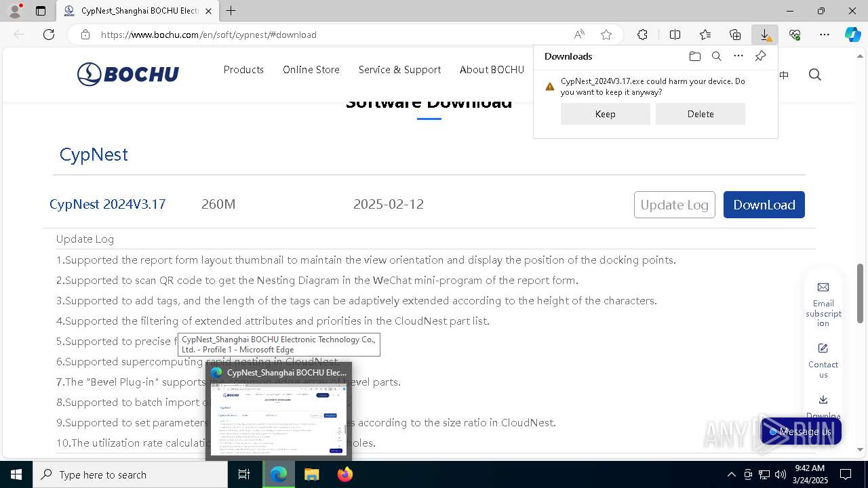
Task: Open the Favorites list icon
Action: (705, 35)
